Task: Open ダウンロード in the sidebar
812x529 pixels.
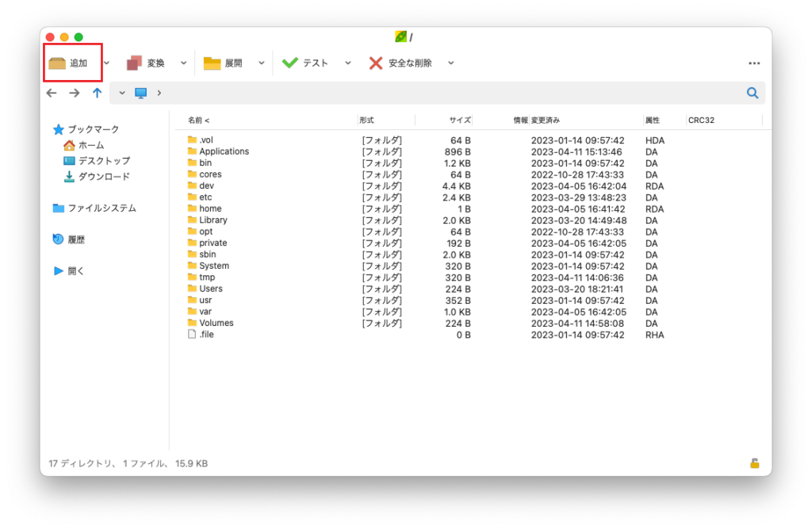Action: 97,177
